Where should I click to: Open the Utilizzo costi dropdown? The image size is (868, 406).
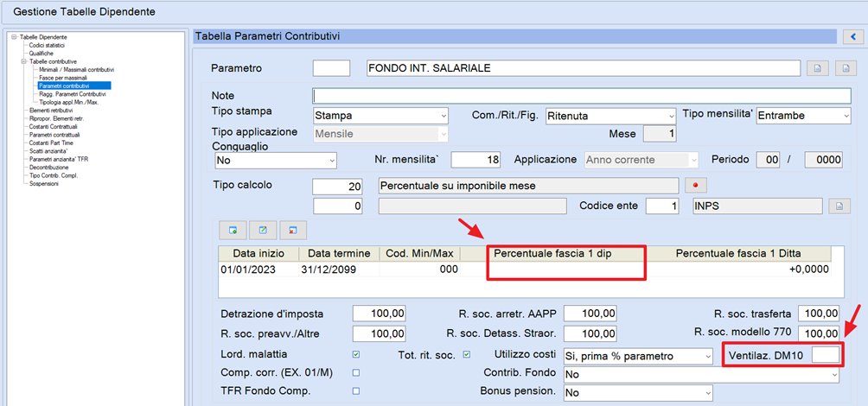(638, 356)
